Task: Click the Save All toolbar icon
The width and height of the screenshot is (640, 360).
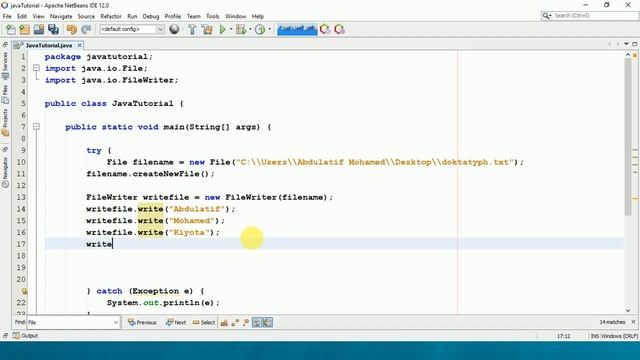Action: point(53,29)
